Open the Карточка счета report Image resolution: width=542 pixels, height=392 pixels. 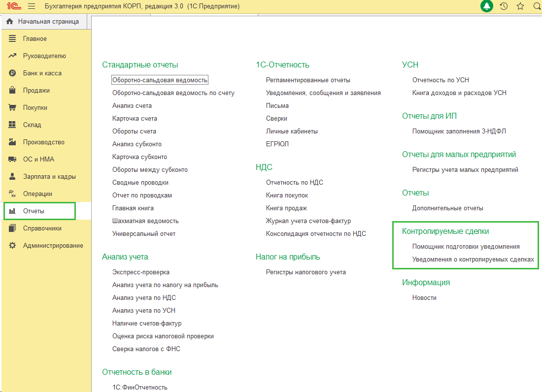[x=135, y=119]
